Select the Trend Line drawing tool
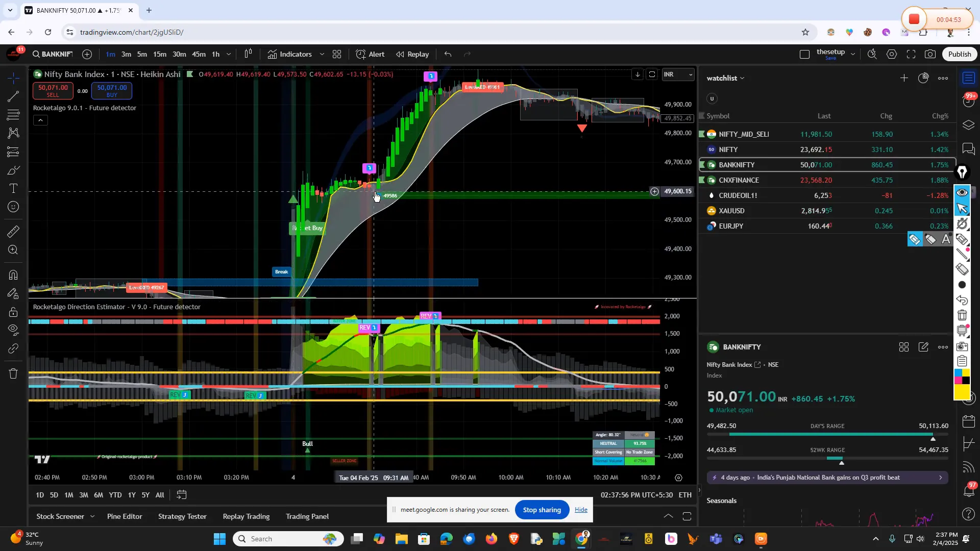Viewport: 980px width, 551px height. pos(13,97)
